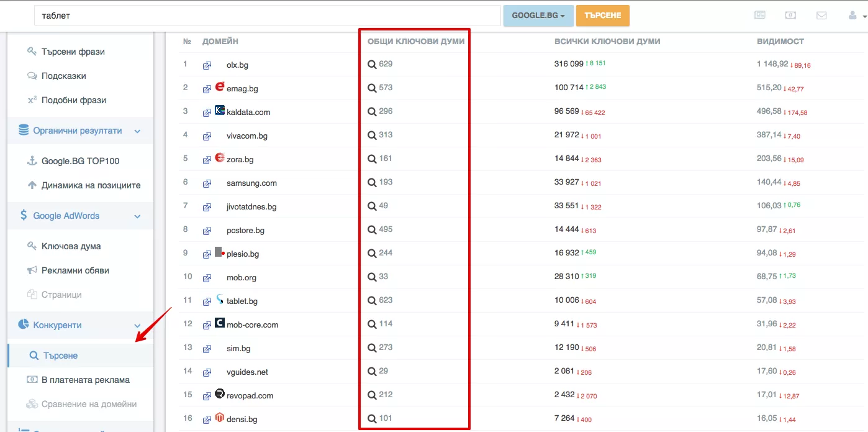The height and width of the screenshot is (432, 868).
Task: Open Динамика на позициите menu item
Action: point(91,185)
